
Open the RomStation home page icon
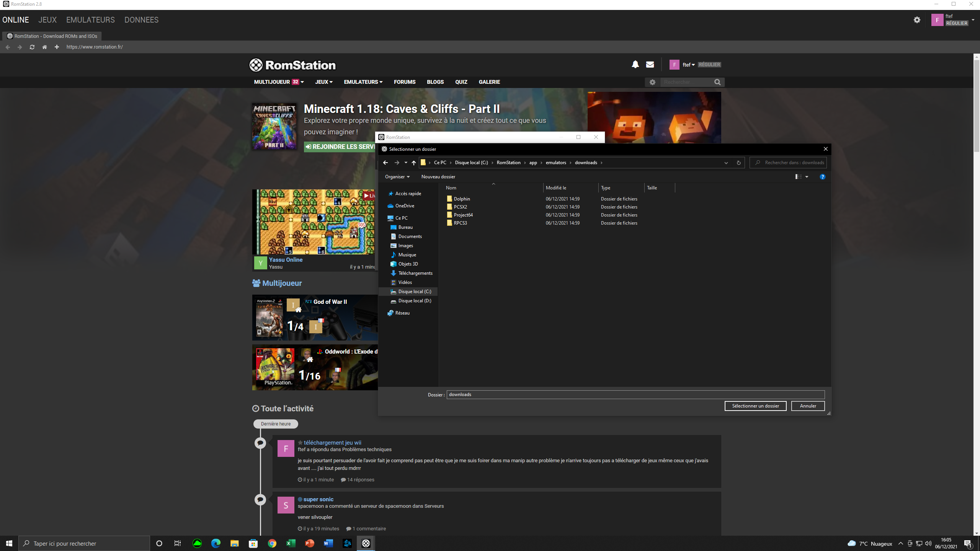pos(44,47)
